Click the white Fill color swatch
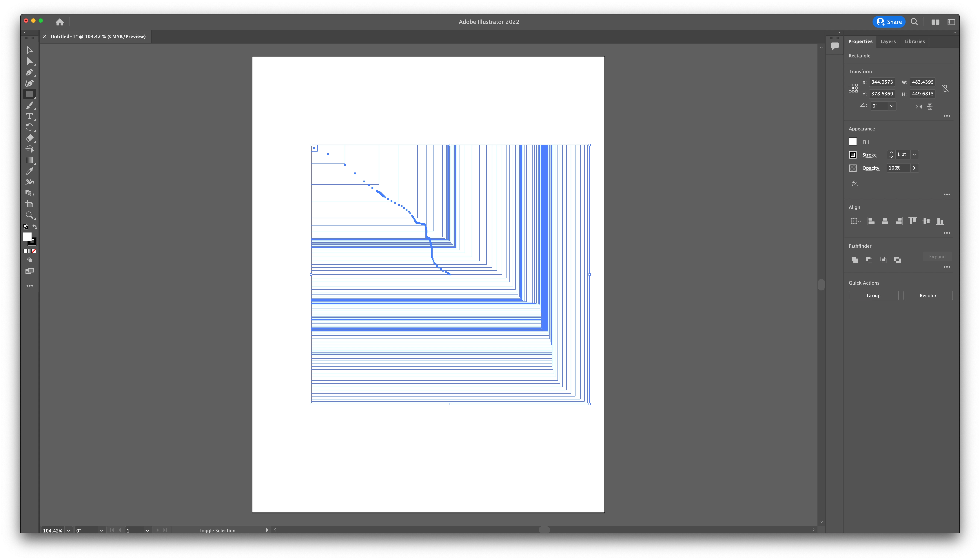Image resolution: width=980 pixels, height=560 pixels. 853,142
